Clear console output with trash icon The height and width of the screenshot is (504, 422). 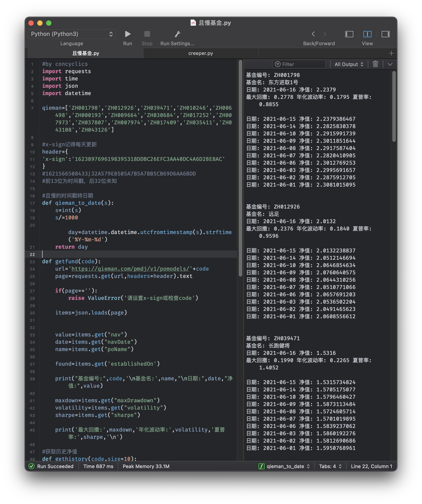tap(375, 64)
